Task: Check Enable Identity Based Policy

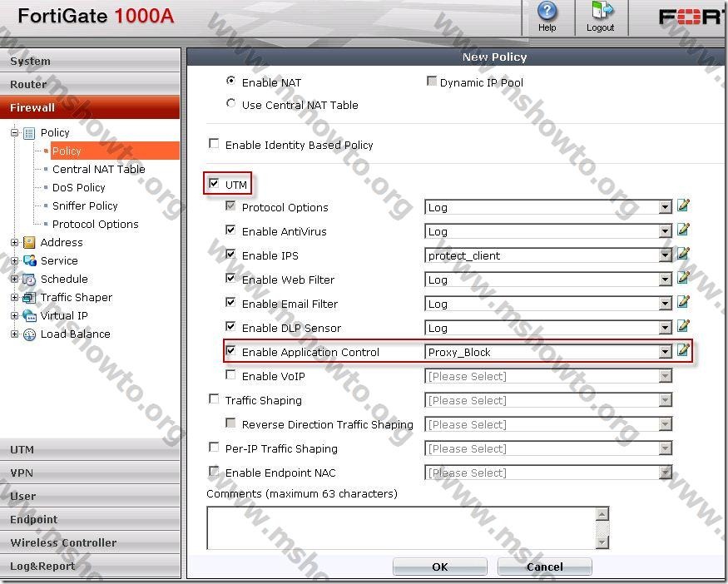Action: coord(214,143)
